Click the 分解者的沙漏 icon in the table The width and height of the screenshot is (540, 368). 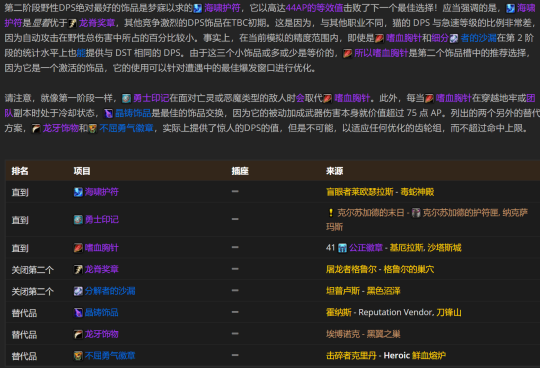78,291
